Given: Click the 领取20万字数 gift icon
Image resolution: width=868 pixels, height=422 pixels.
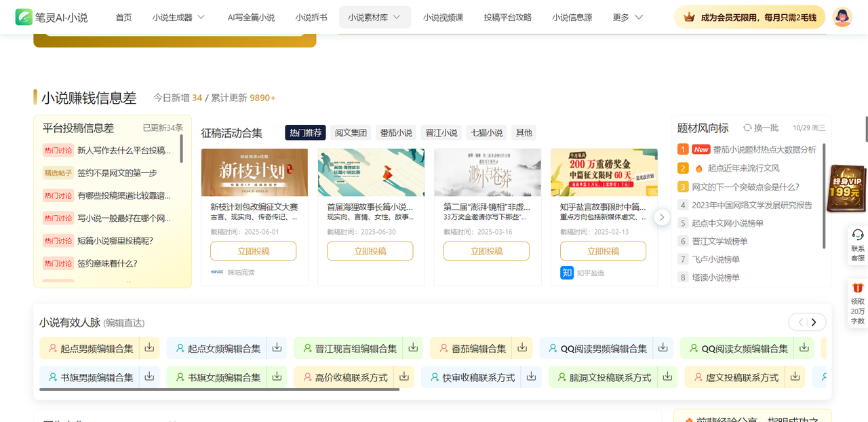Looking at the screenshot, I should click(x=858, y=288).
